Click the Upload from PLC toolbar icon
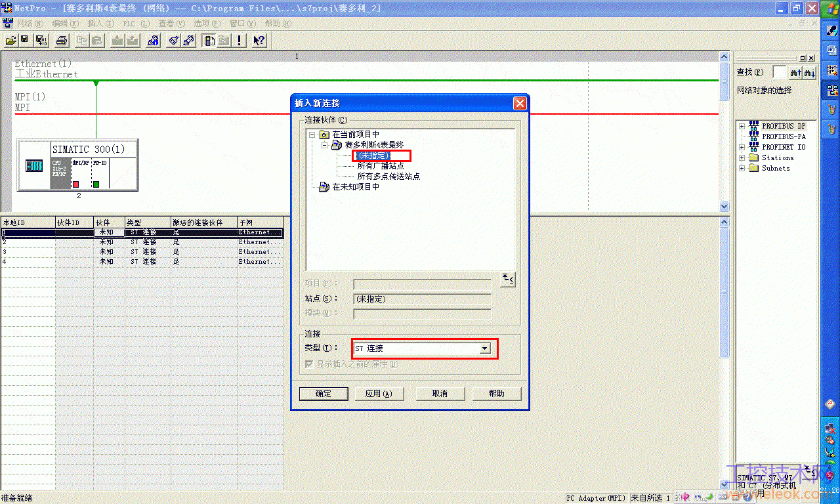The image size is (840, 504). pos(133,41)
